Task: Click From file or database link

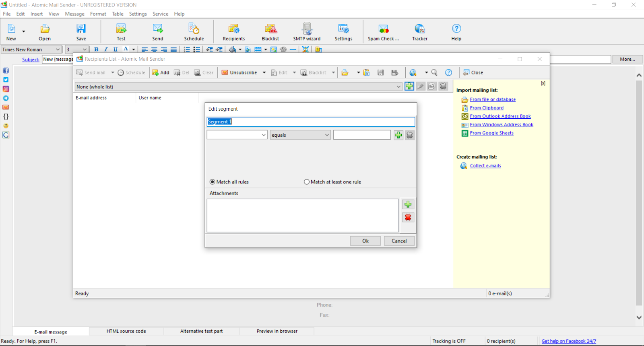Action: (x=493, y=99)
